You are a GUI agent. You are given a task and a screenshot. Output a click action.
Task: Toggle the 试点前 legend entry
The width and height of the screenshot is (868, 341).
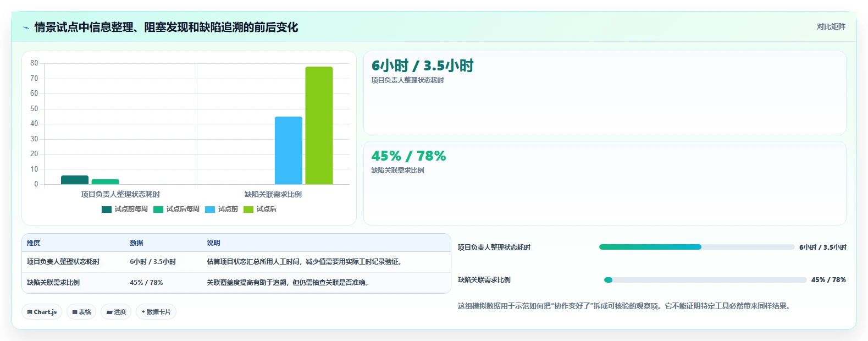click(x=222, y=209)
